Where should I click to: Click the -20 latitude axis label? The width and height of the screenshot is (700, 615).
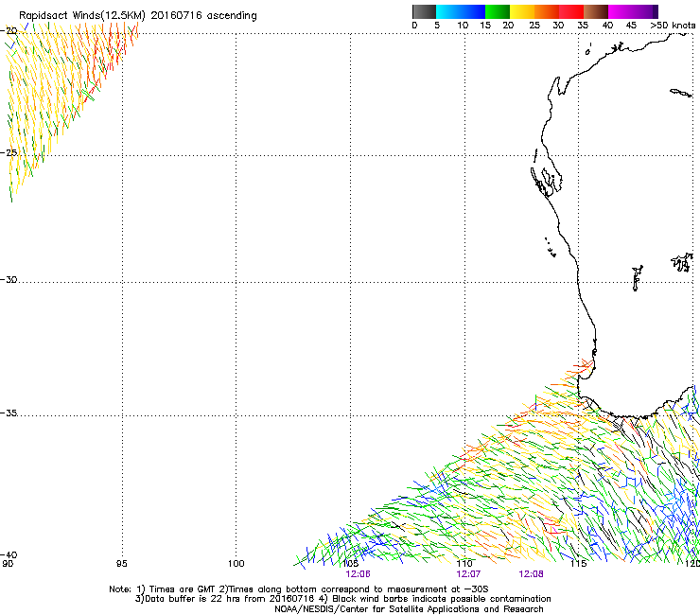click(9, 30)
